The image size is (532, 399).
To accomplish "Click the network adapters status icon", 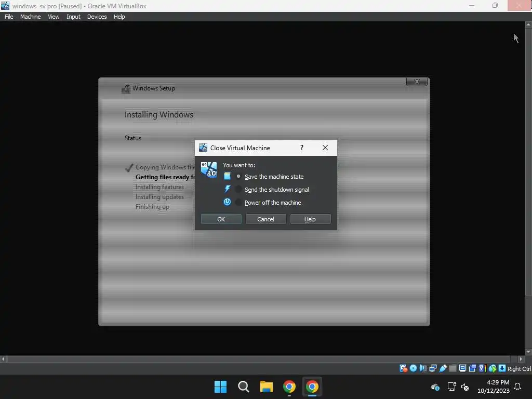I will coord(433,368).
